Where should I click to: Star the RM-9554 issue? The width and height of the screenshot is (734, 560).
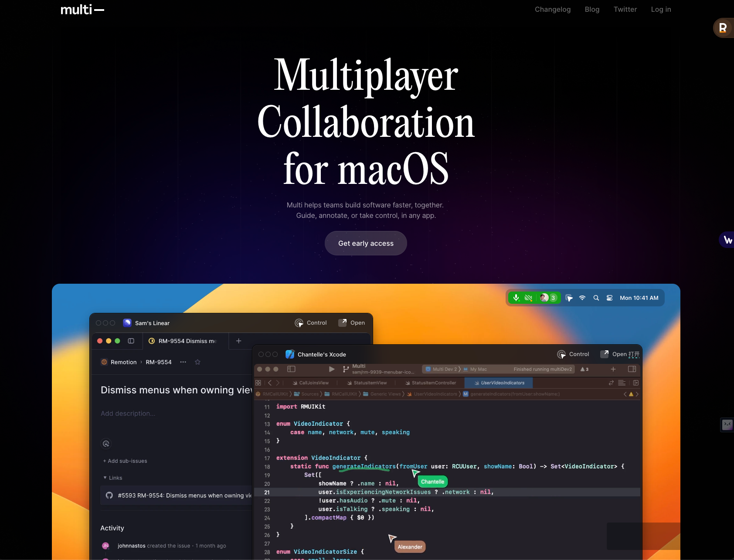pyautogui.click(x=197, y=362)
